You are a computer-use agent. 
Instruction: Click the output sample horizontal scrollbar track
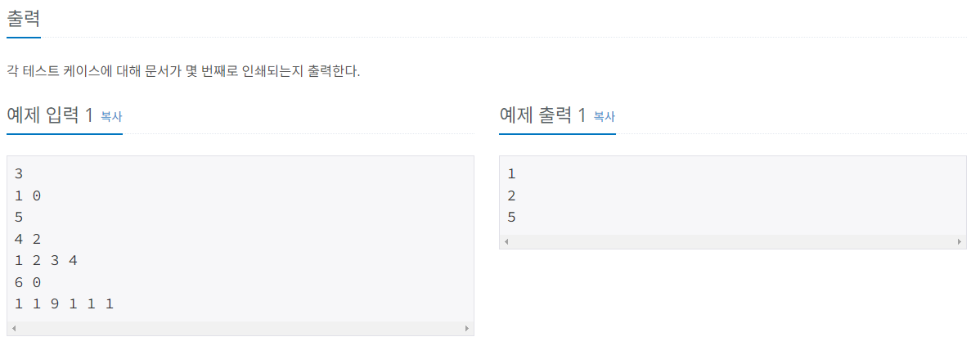tap(732, 241)
